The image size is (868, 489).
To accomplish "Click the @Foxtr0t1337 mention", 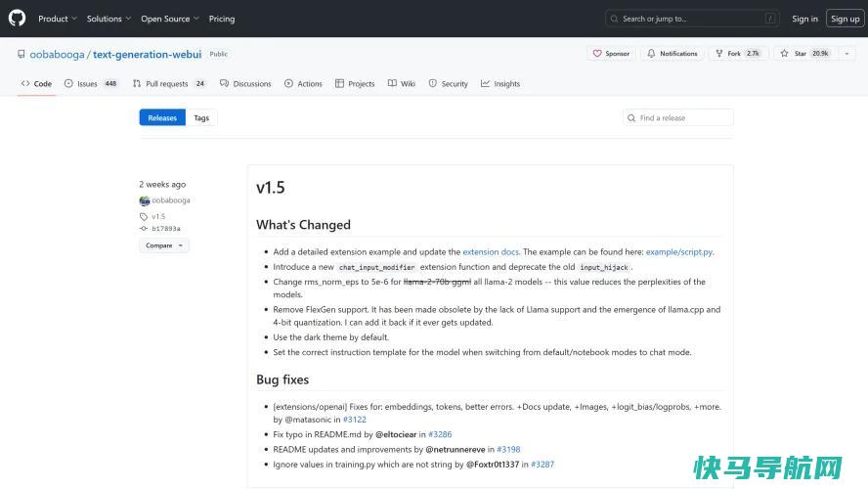I will tap(493, 465).
